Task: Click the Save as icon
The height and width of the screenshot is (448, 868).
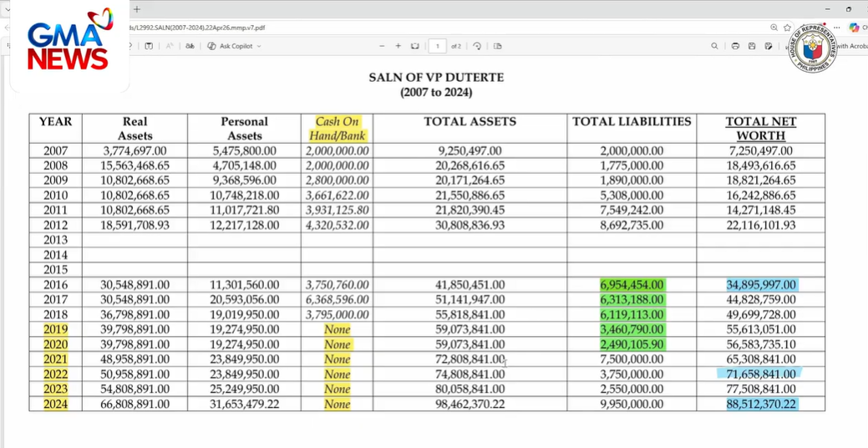Action: coord(769,46)
